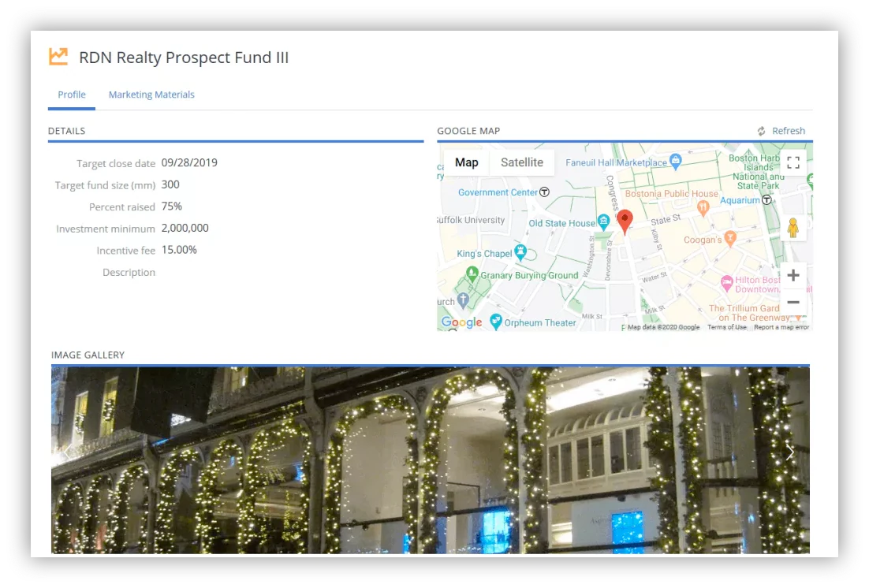The width and height of the screenshot is (869, 588).
Task: Refresh the Google Map
Action: 781,131
